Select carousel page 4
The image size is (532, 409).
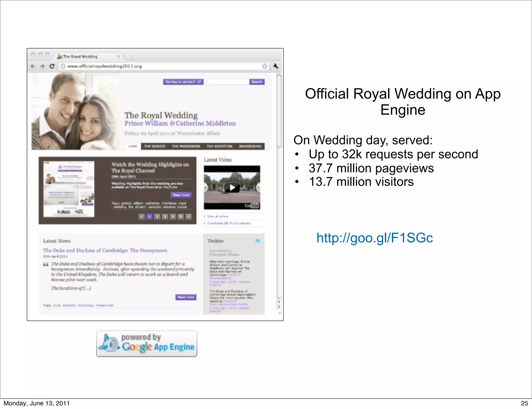[x=173, y=217]
